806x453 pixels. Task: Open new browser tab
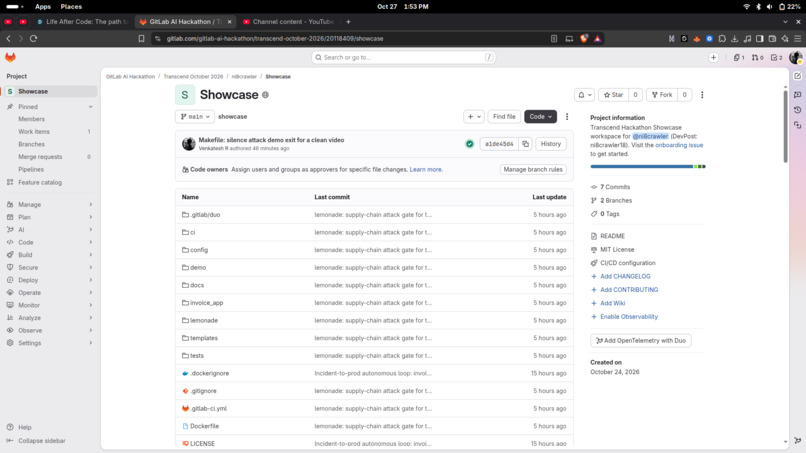(x=348, y=22)
